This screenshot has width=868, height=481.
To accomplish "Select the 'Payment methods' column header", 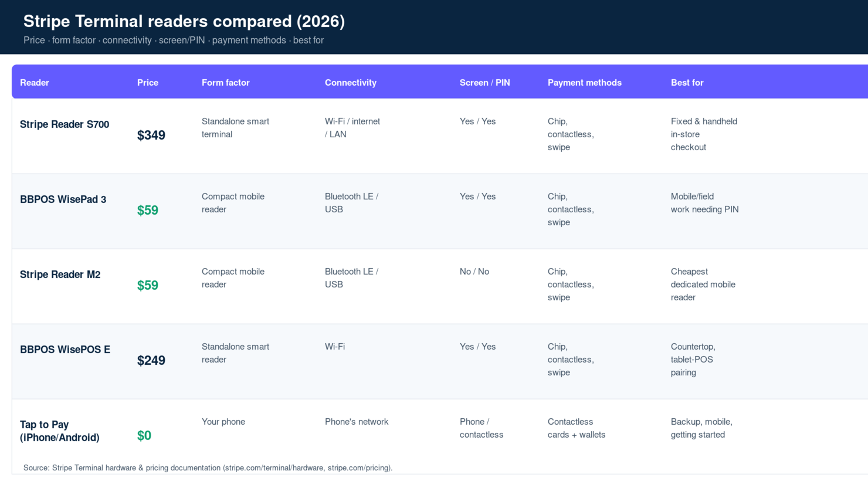I will (585, 83).
